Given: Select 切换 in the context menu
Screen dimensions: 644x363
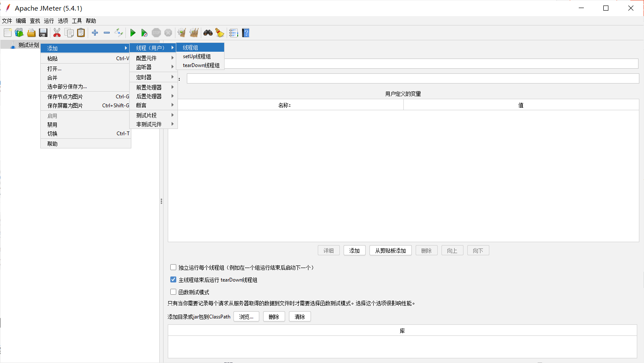Looking at the screenshot, I should tap(86, 134).
